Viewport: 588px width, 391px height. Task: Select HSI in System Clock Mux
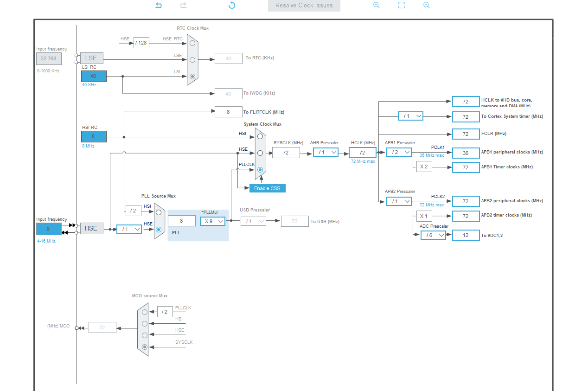coord(260,137)
